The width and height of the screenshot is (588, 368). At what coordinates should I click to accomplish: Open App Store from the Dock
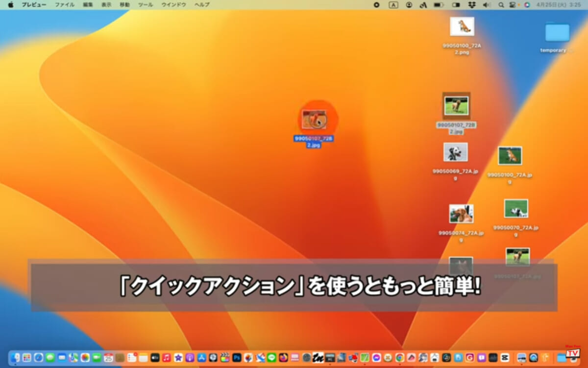(x=201, y=358)
